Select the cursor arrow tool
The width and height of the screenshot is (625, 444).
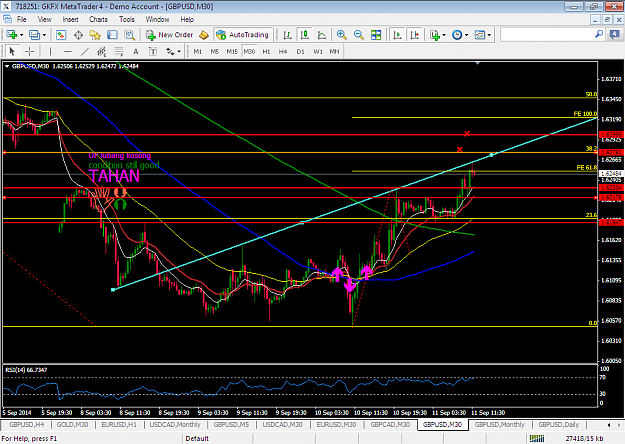12,51
